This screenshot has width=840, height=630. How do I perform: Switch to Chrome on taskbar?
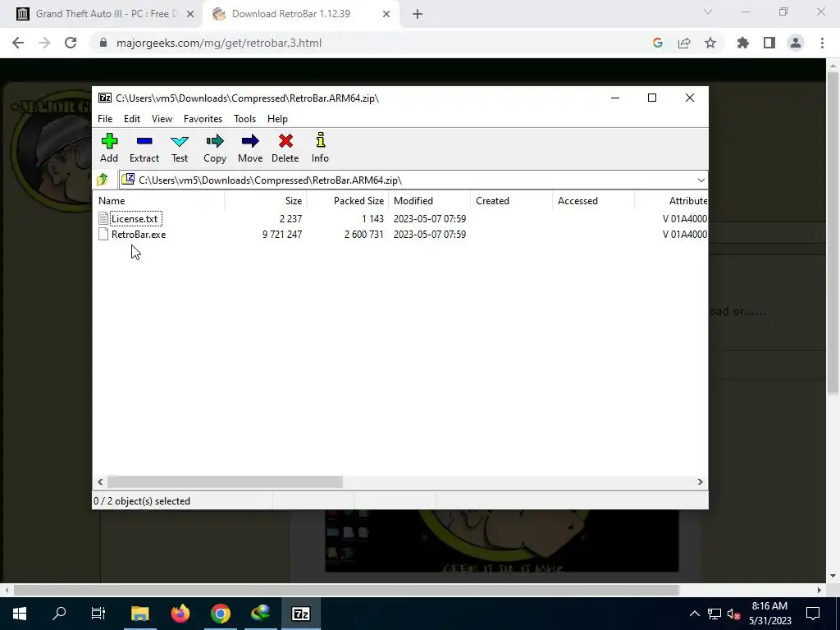click(220, 614)
